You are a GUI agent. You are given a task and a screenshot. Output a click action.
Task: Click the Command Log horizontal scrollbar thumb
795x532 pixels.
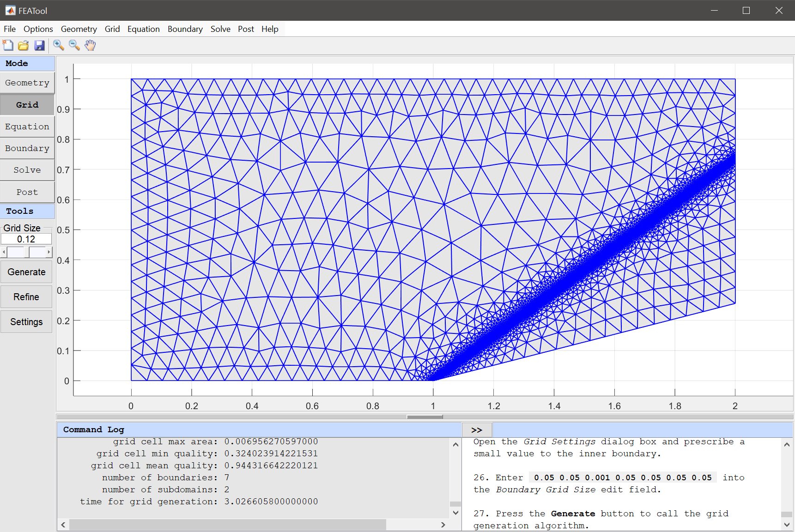tap(228, 525)
